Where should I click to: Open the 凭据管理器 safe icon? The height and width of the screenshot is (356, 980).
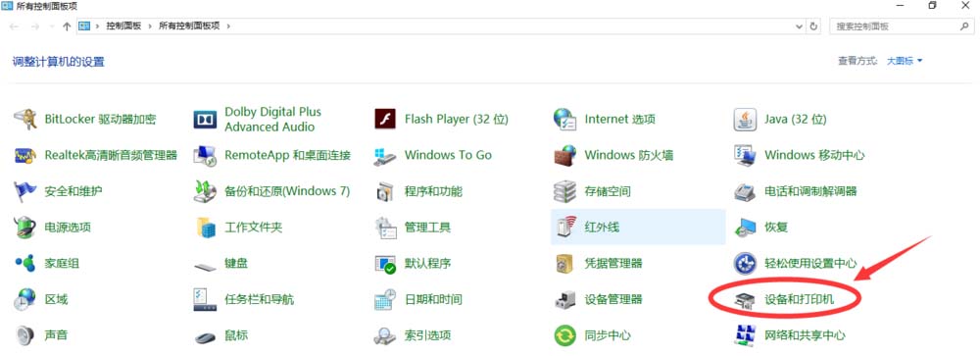click(x=565, y=264)
